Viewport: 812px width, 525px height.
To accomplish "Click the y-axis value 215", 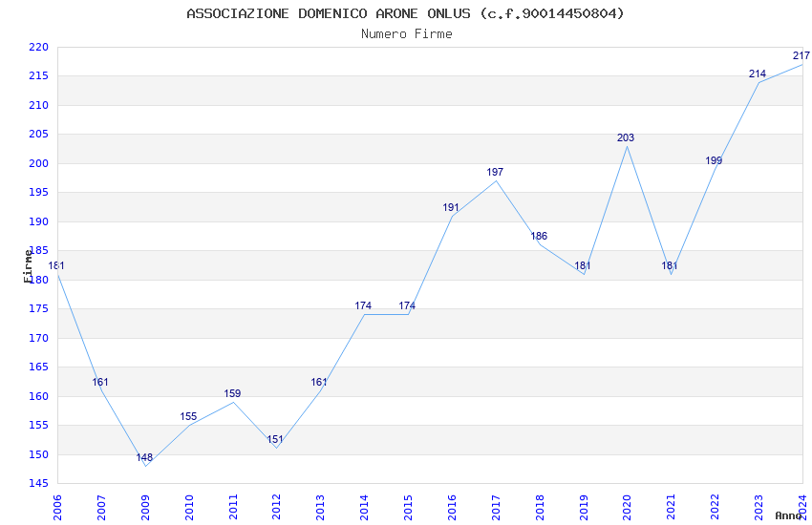I will (x=38, y=76).
